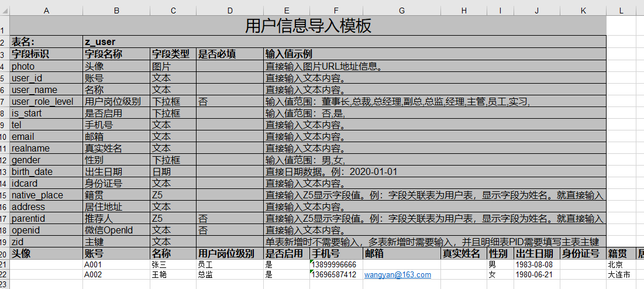
Task: Click the 真实姓名 header in row 20
Action: (x=464, y=253)
